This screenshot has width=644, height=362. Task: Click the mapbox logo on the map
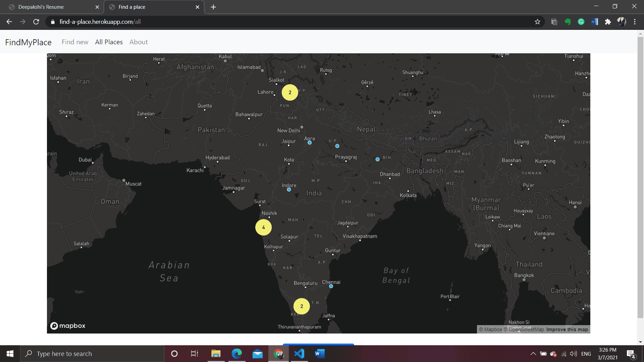pos(68,326)
